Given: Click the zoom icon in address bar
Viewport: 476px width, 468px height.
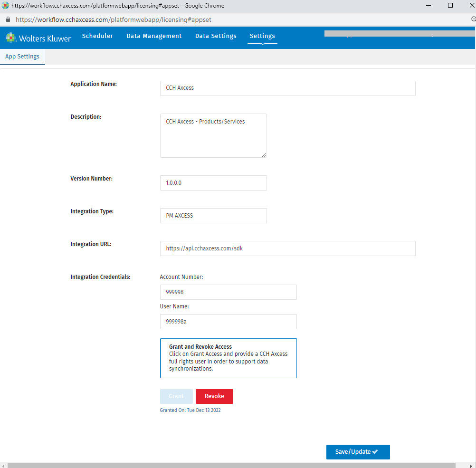Looking at the screenshot, I should [473, 19].
